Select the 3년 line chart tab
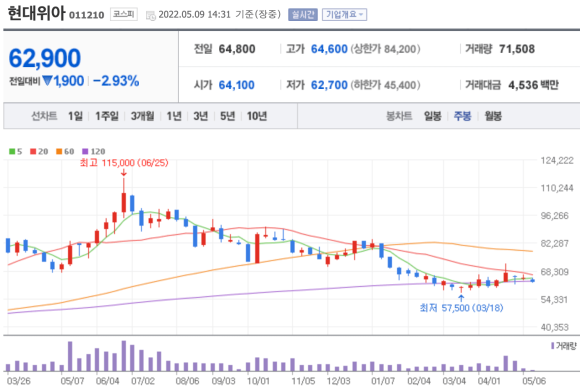This screenshot has height=391, width=580. (200, 116)
